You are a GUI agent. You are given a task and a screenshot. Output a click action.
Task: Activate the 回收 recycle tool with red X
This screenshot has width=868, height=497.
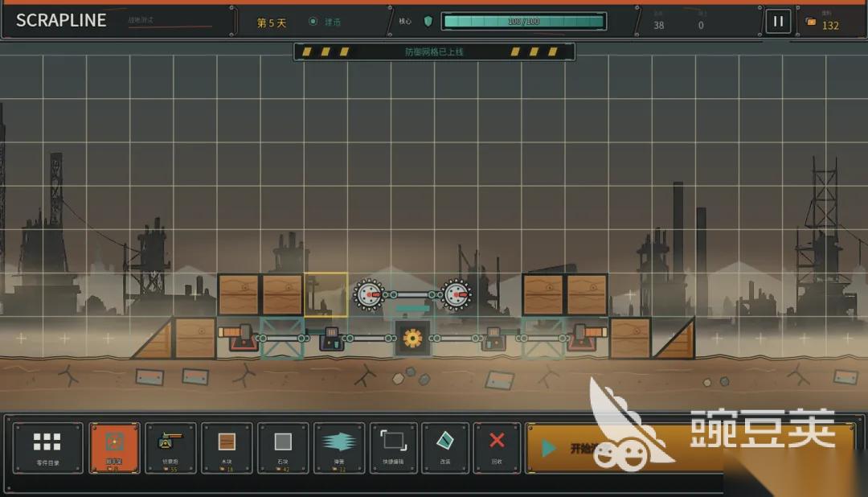tap(497, 448)
